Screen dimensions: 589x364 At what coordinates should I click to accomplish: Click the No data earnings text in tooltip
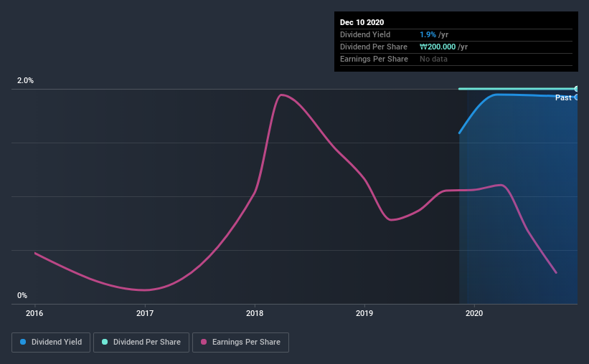[433, 59]
